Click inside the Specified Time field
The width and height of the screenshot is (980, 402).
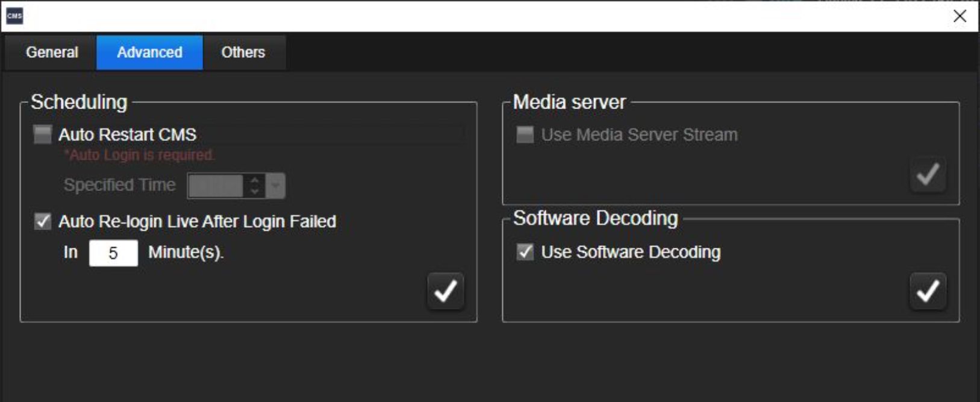point(216,186)
